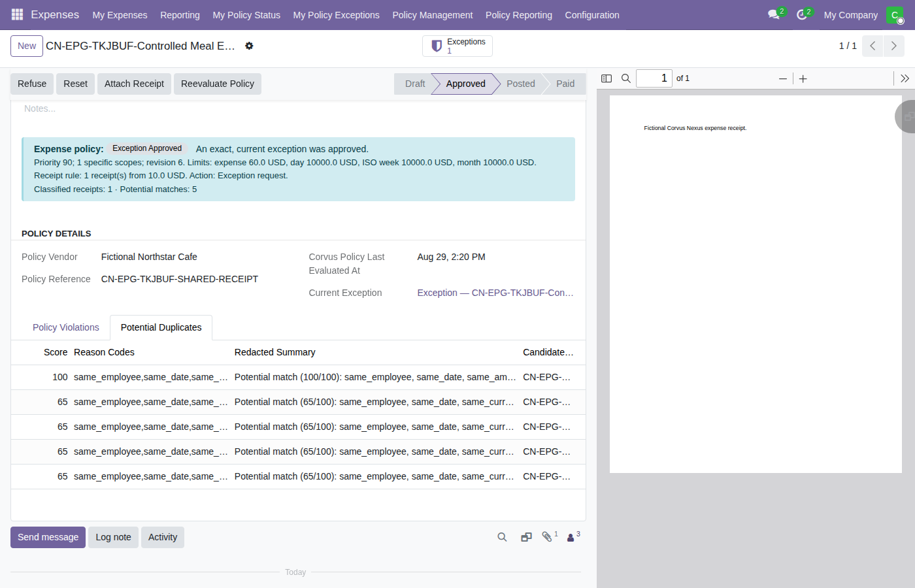Select the Approved status stage
Screen dimensions: 915x588
[465, 84]
